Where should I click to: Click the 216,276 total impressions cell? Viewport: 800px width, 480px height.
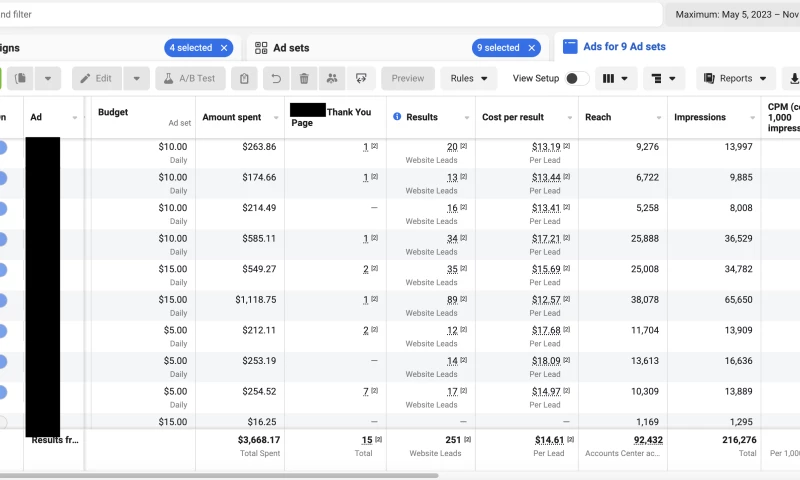pos(739,440)
